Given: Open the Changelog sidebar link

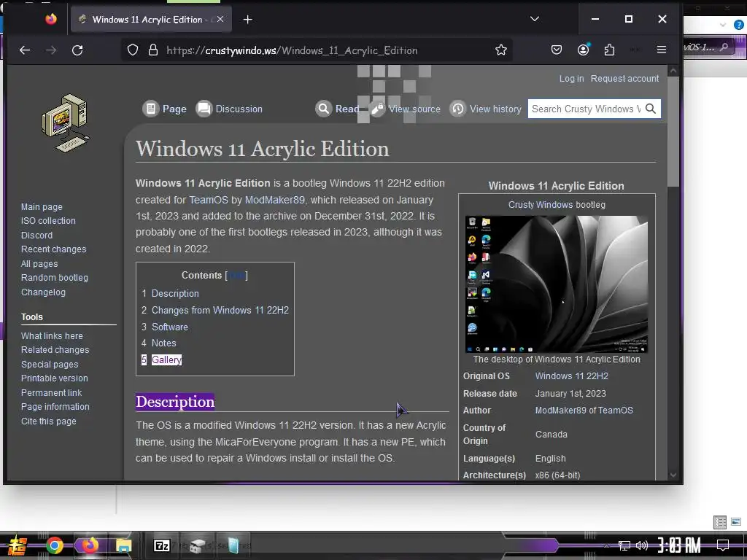Looking at the screenshot, I should click(x=43, y=292).
